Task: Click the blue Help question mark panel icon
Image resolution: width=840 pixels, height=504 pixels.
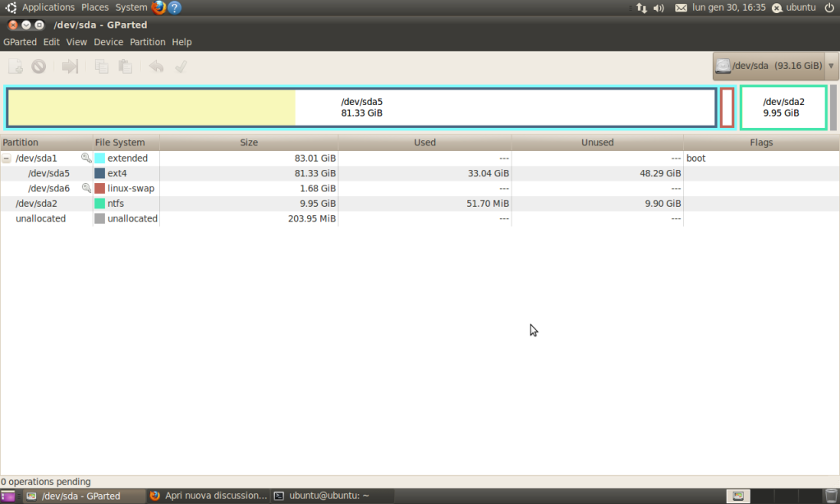Action: tap(175, 7)
